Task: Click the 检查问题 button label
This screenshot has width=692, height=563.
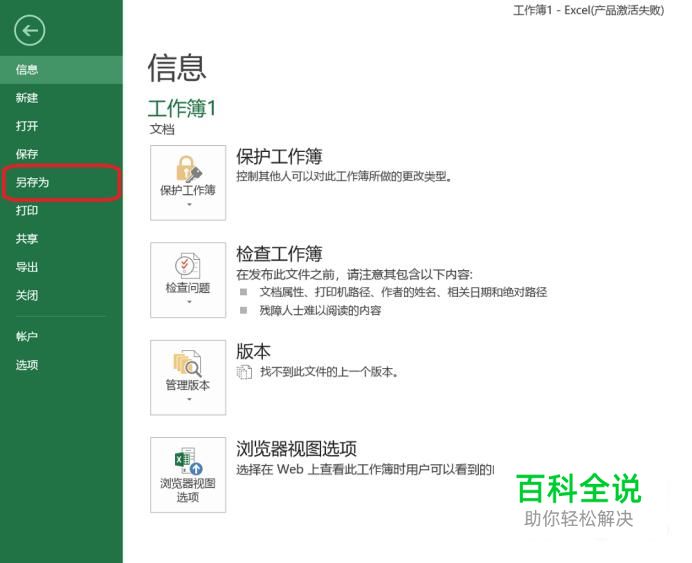Action: [x=188, y=288]
